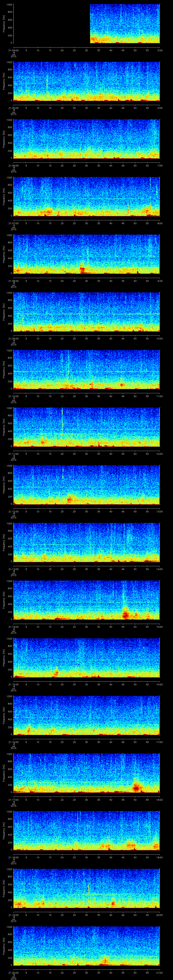Click the '21:08:00' time label
Image resolution: width=173 pixels, height=980 pixels.
(x=13, y=281)
